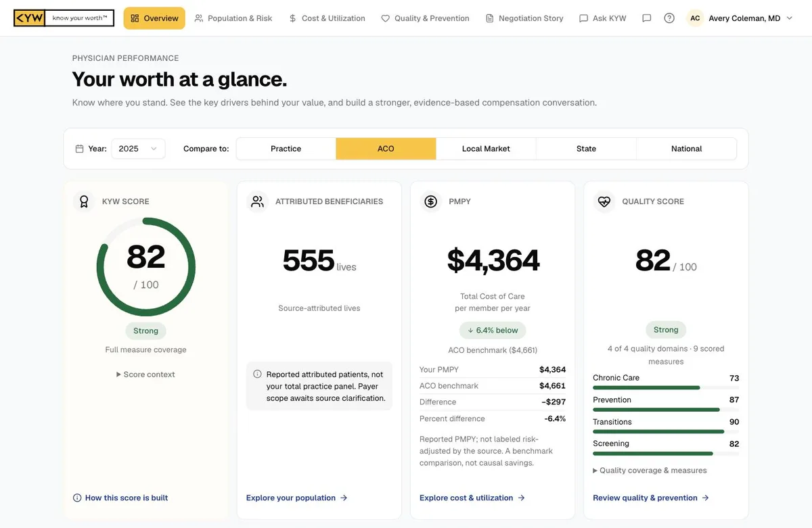The height and width of the screenshot is (528, 812).
Task: Open the chat bubble icon in header
Action: point(646,18)
